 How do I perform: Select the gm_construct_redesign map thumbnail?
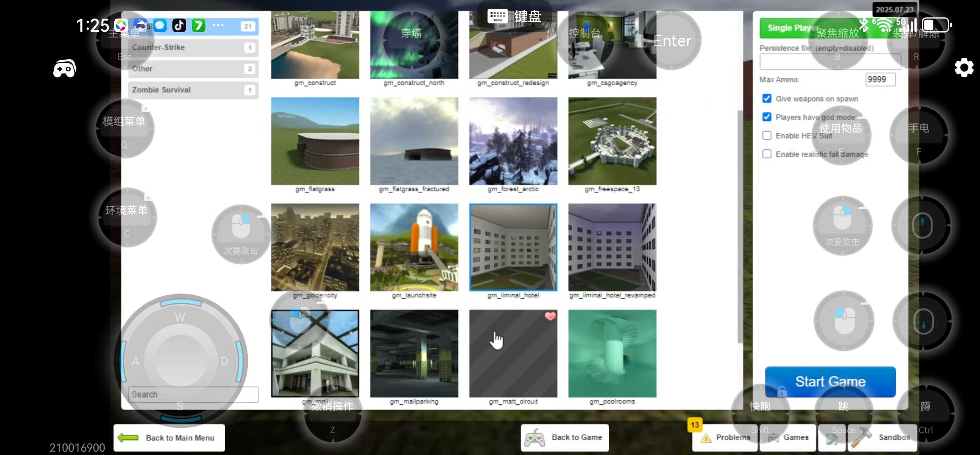[x=513, y=45]
